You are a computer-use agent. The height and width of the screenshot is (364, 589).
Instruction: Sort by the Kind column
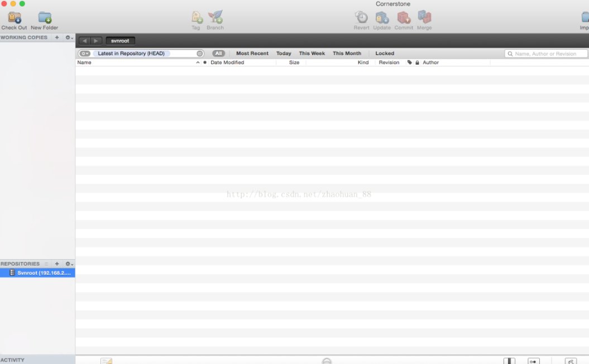pyautogui.click(x=341, y=63)
